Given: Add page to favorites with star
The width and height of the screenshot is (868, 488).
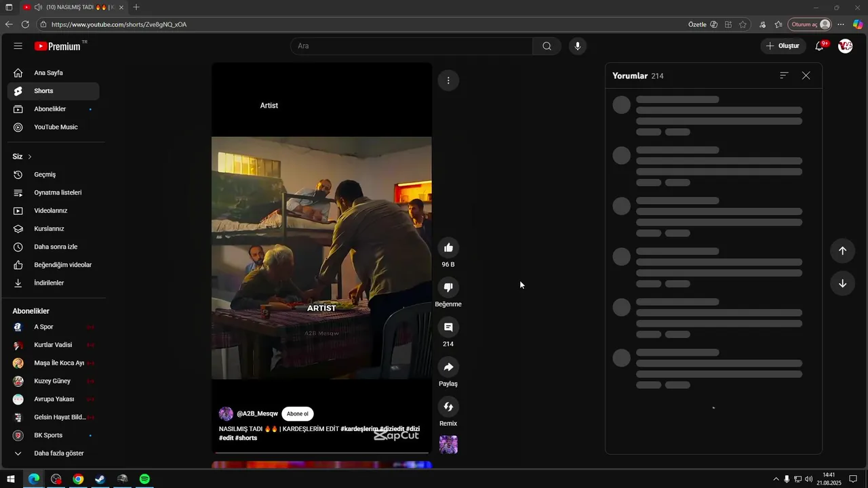Looking at the screenshot, I should pyautogui.click(x=743, y=24).
